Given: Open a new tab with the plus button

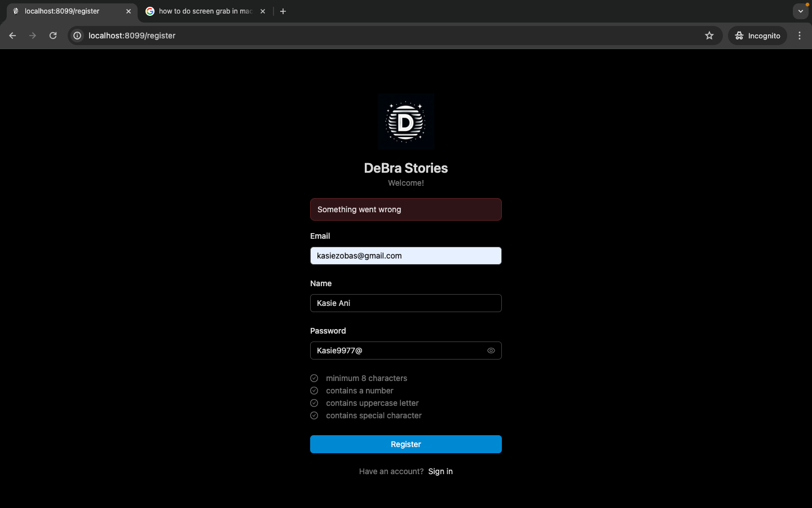Looking at the screenshot, I should (x=283, y=11).
